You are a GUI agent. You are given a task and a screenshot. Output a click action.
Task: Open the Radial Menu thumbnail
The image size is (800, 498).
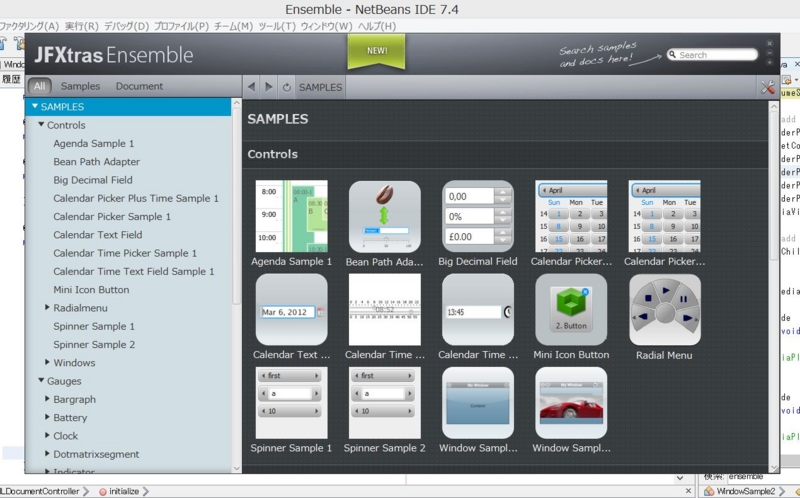[665, 310]
